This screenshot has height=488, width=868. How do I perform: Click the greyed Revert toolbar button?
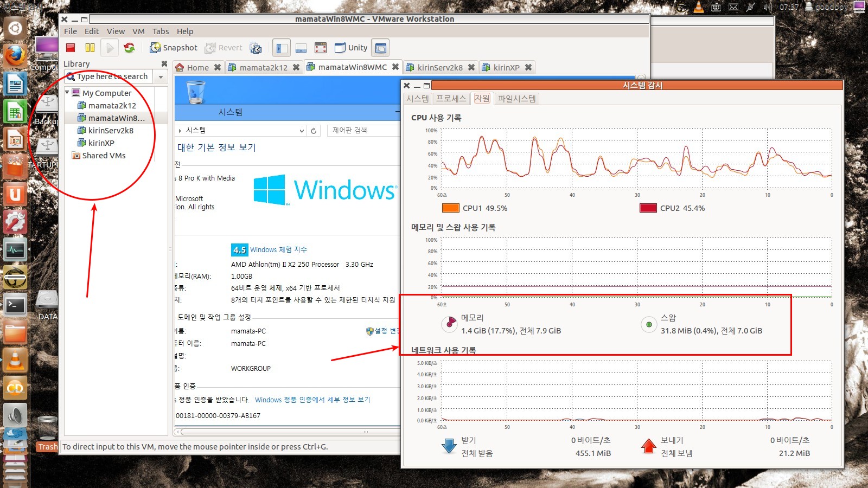tap(224, 48)
